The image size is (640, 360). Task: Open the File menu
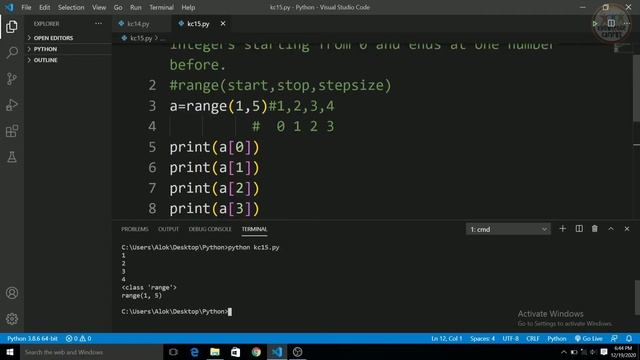(26, 7)
